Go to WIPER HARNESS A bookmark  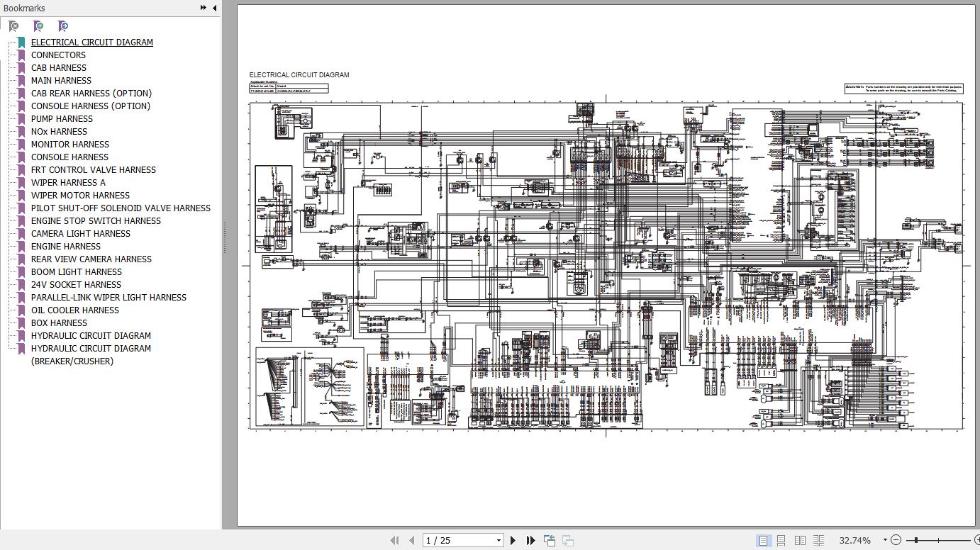[68, 182]
